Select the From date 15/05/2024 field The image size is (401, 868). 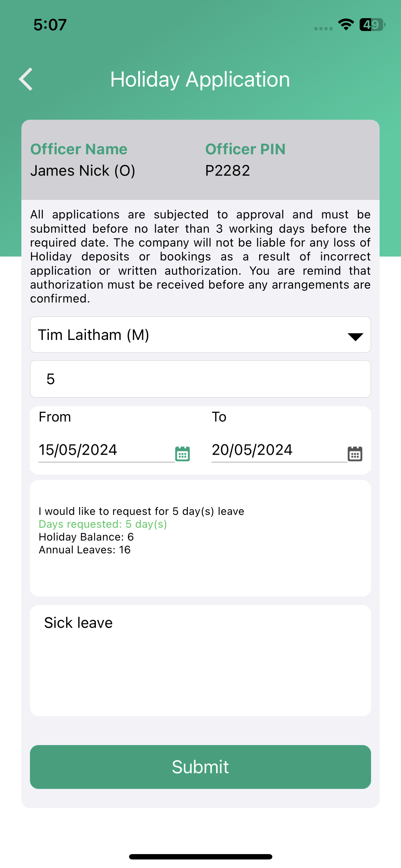tap(106, 450)
